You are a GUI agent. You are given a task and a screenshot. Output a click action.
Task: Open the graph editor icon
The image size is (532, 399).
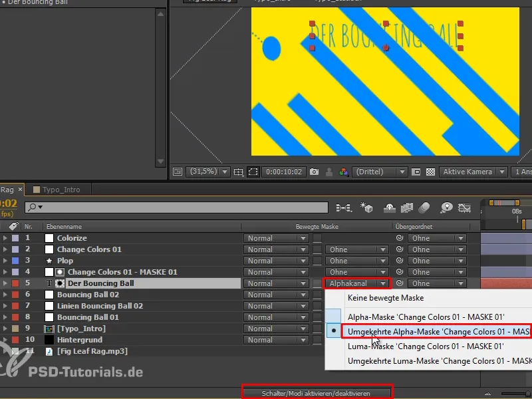click(x=464, y=207)
